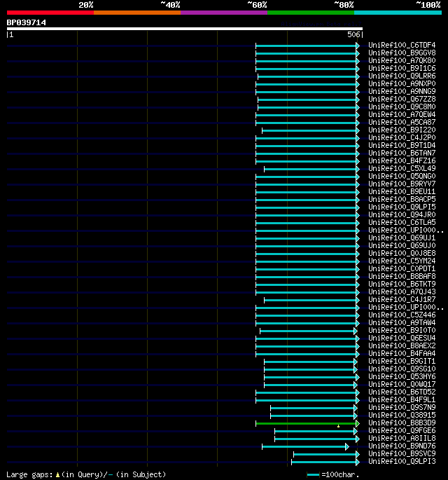Select the UniRef100_Q0WQ17 label

402,384
